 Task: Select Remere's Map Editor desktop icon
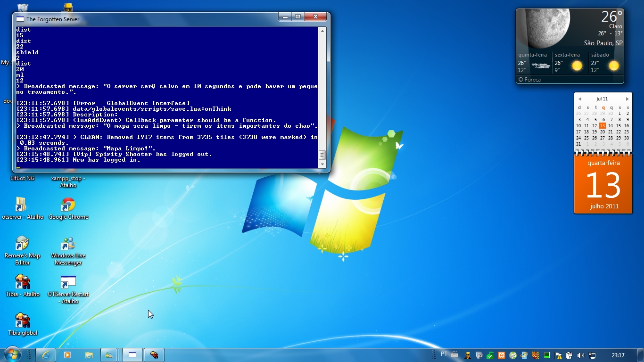(22, 251)
